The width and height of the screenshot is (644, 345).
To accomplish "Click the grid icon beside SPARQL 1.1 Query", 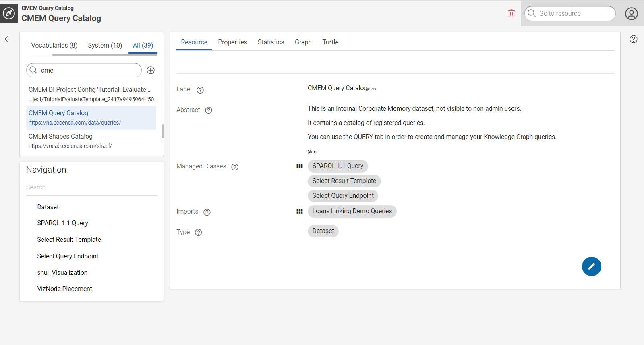I will pyautogui.click(x=300, y=166).
